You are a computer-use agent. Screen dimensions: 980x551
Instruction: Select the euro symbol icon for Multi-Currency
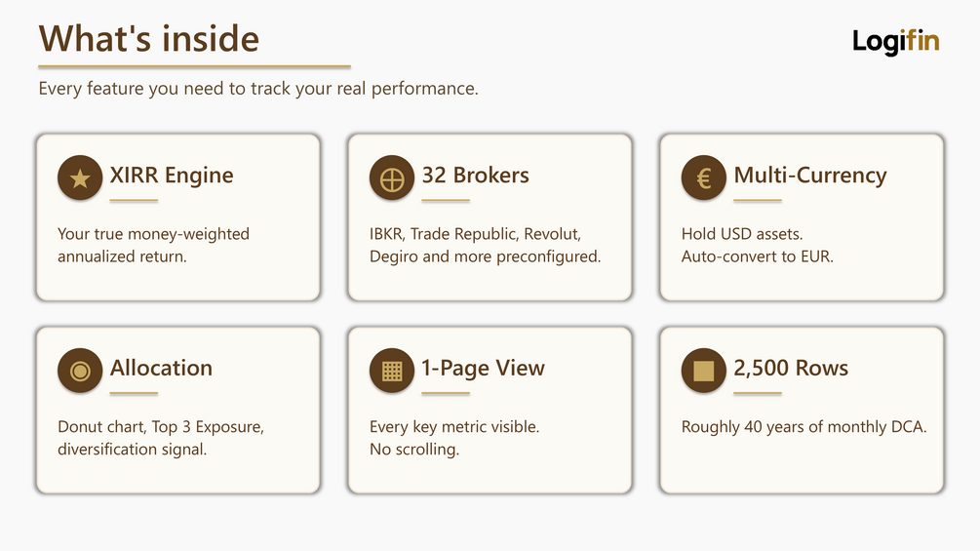(x=704, y=178)
